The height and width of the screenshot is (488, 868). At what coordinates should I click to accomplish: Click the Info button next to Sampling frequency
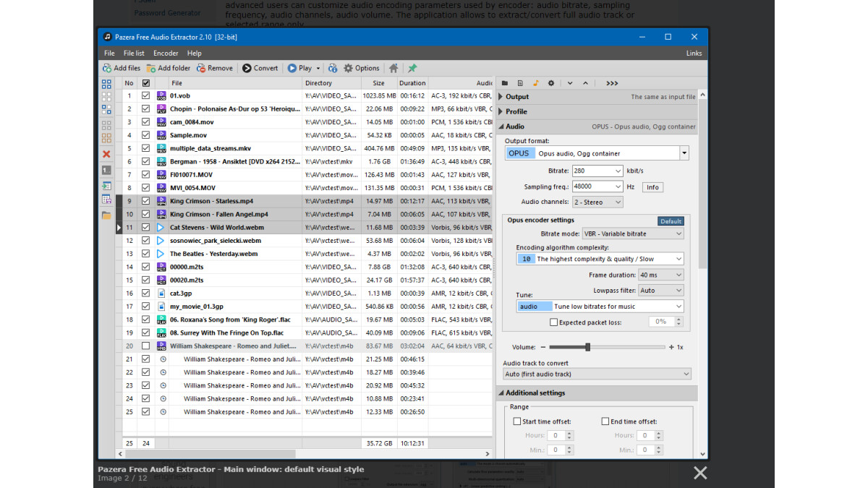coord(652,187)
